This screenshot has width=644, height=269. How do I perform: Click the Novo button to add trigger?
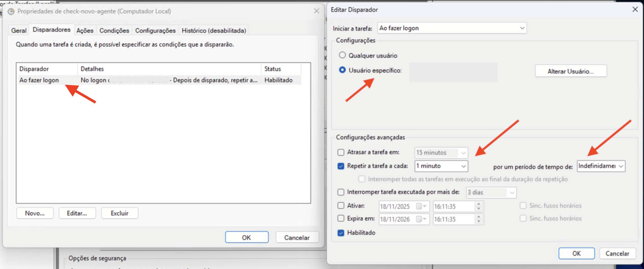(x=35, y=213)
